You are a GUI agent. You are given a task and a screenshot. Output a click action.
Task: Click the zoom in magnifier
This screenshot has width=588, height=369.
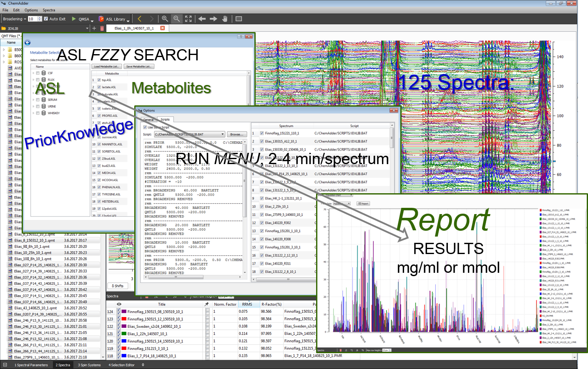tap(165, 19)
